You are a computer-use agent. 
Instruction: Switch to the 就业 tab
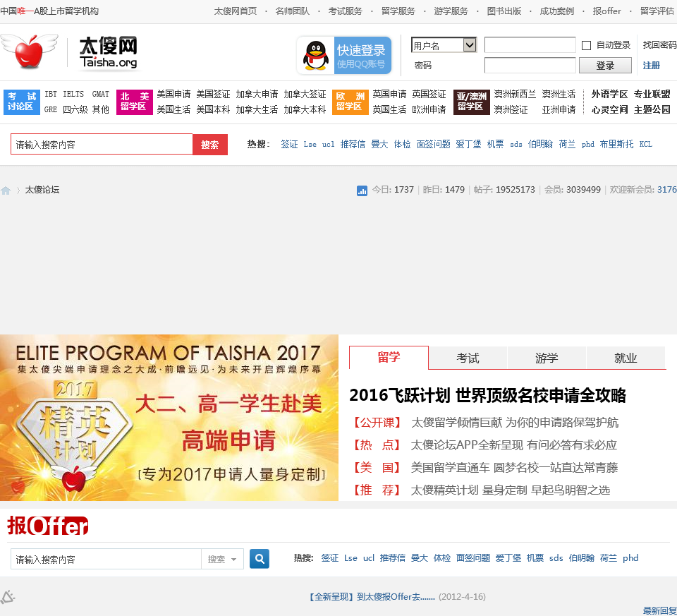coord(626,358)
